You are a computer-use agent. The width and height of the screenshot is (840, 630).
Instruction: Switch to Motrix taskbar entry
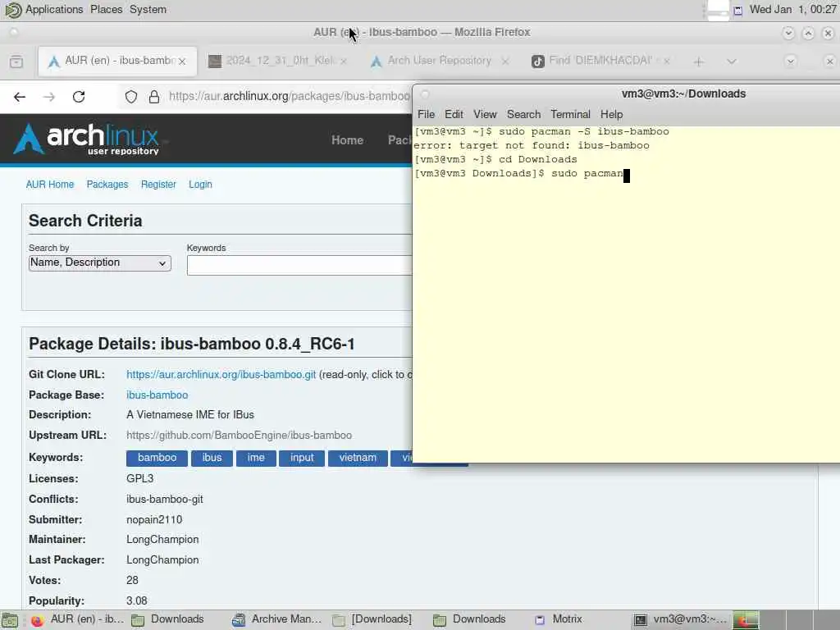[x=558, y=620]
